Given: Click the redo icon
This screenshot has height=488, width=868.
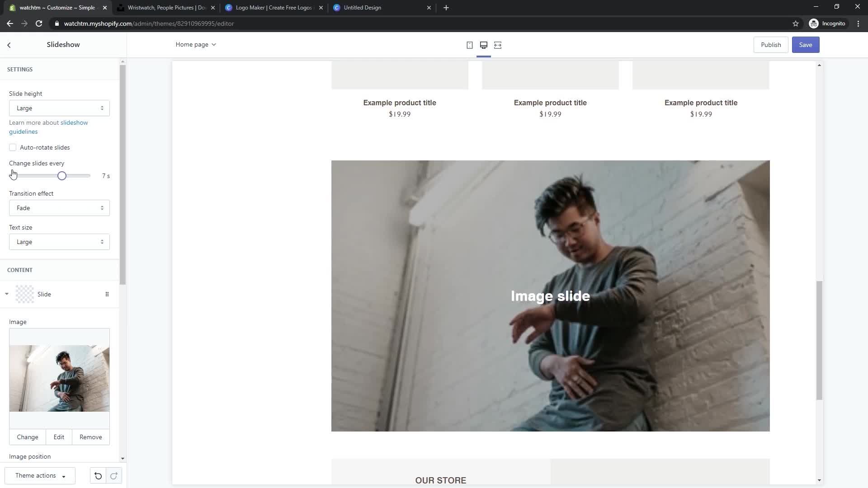Looking at the screenshot, I should pyautogui.click(x=113, y=476).
